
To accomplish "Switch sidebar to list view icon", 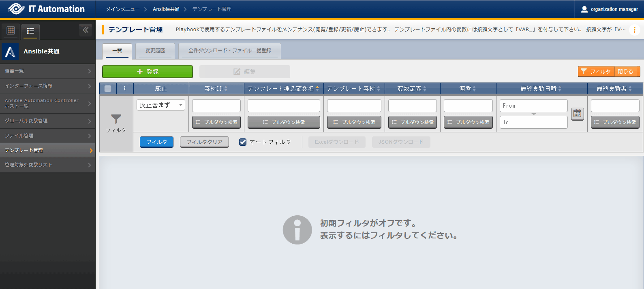I will click(x=30, y=31).
